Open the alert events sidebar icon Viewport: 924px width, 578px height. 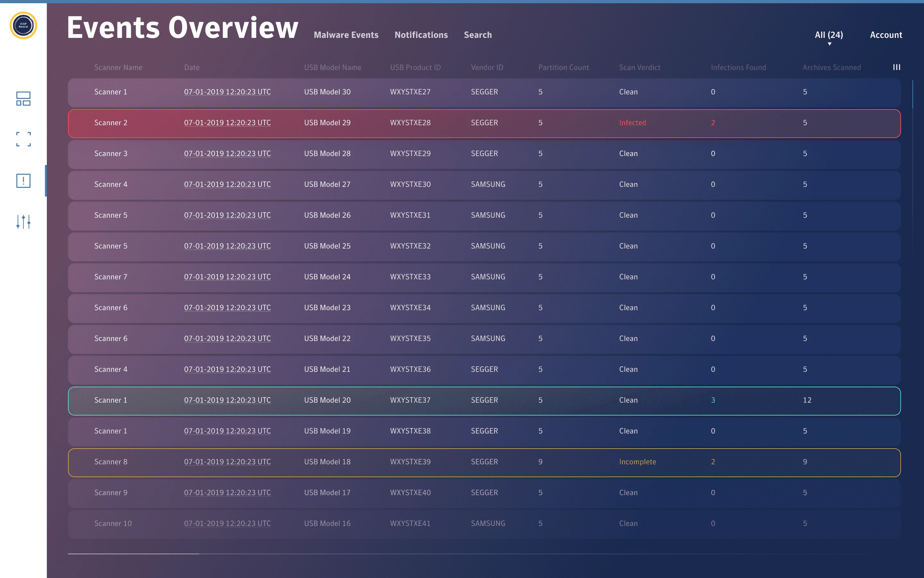[23, 180]
